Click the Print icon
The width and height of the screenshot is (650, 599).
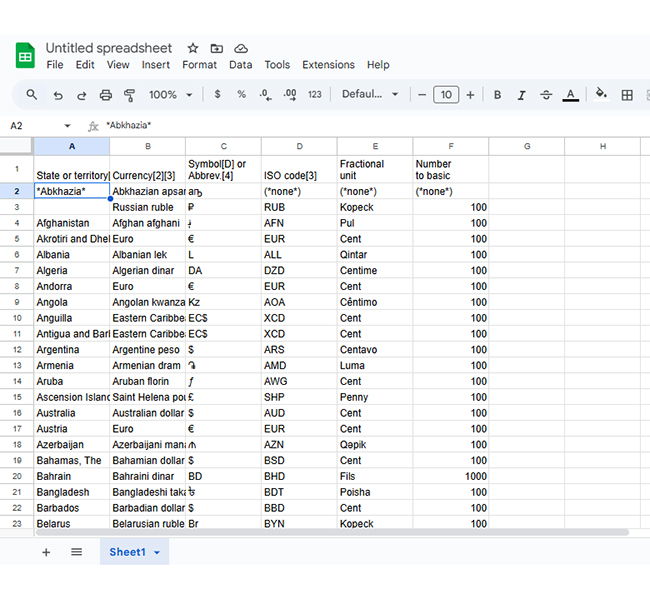[105, 95]
